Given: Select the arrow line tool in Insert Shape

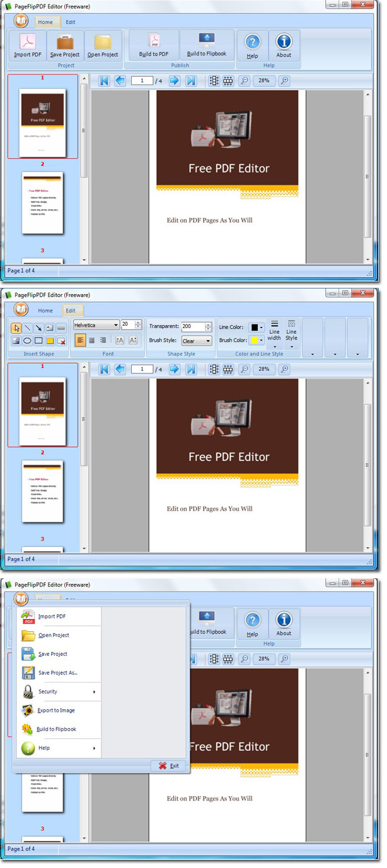Looking at the screenshot, I should click(x=39, y=328).
